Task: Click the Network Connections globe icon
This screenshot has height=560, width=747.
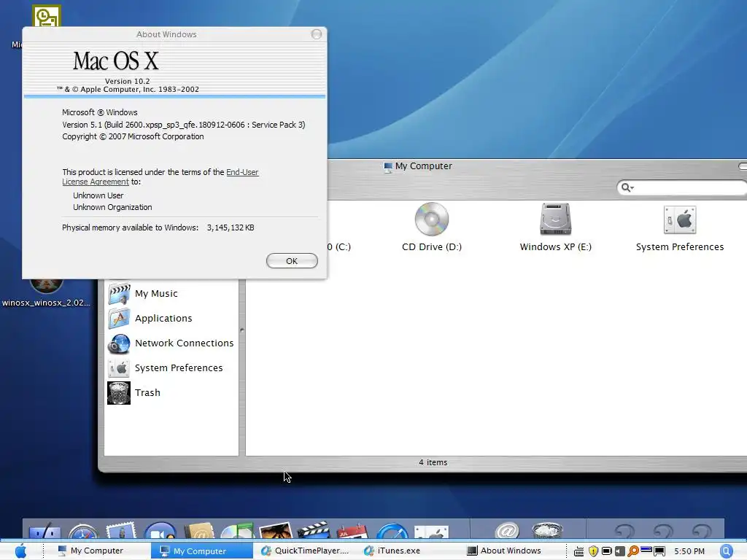Action: pos(119,343)
